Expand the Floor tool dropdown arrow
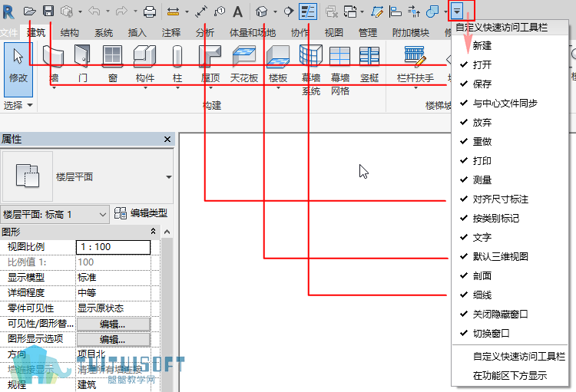Image resolution: width=576 pixels, height=392 pixels. tap(278, 88)
